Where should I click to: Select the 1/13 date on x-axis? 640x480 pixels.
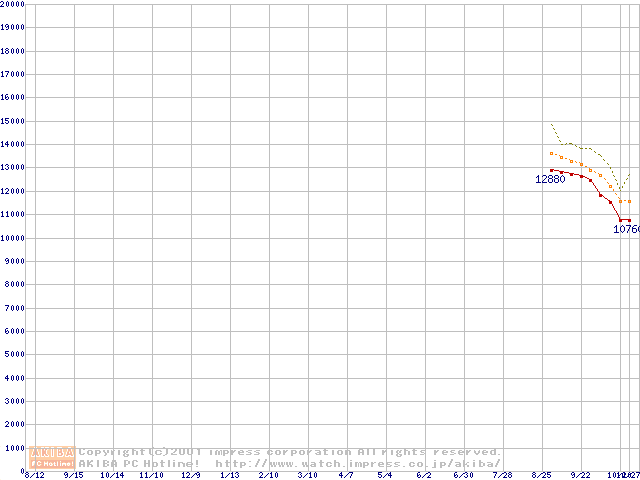pos(229,475)
